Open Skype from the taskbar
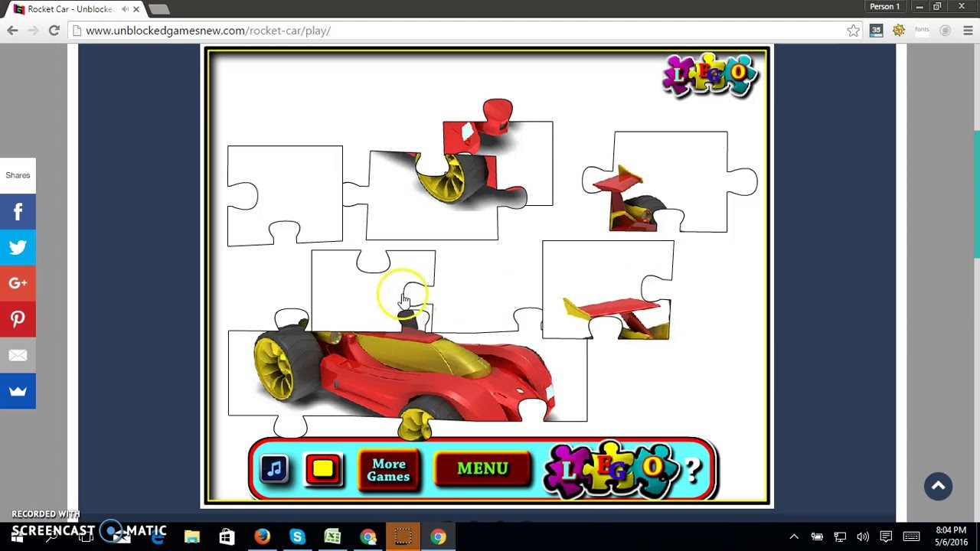 click(x=297, y=537)
